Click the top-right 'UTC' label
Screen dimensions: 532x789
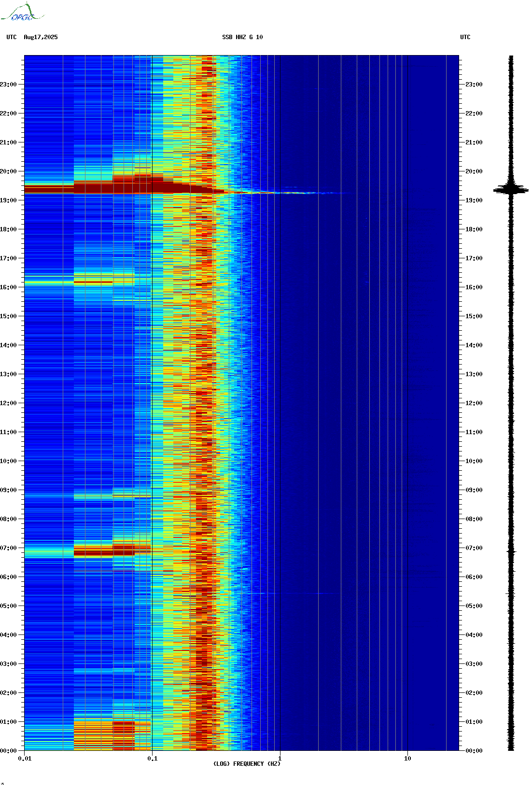465,37
